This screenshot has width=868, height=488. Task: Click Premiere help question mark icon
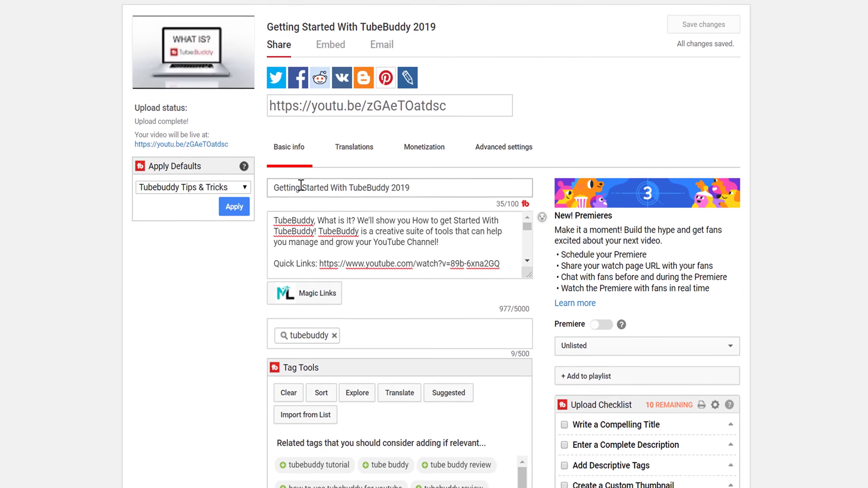click(621, 324)
